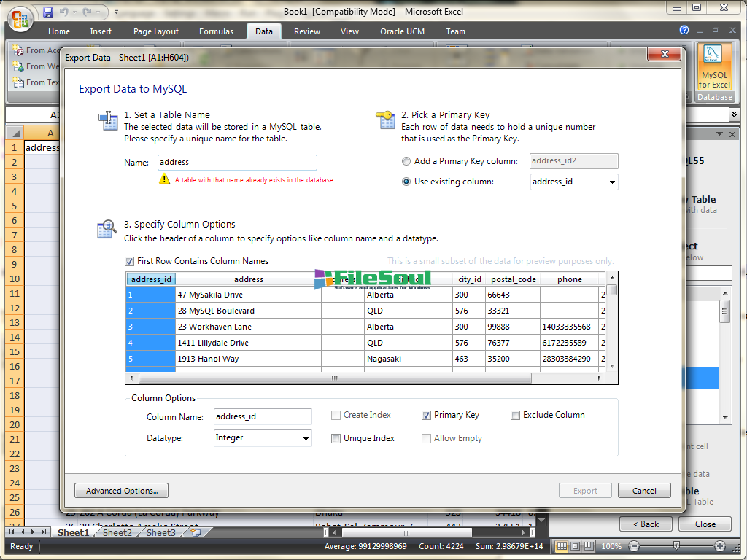Click the Advanced Options button
Image resolution: width=747 pixels, height=560 pixels.
click(x=122, y=491)
